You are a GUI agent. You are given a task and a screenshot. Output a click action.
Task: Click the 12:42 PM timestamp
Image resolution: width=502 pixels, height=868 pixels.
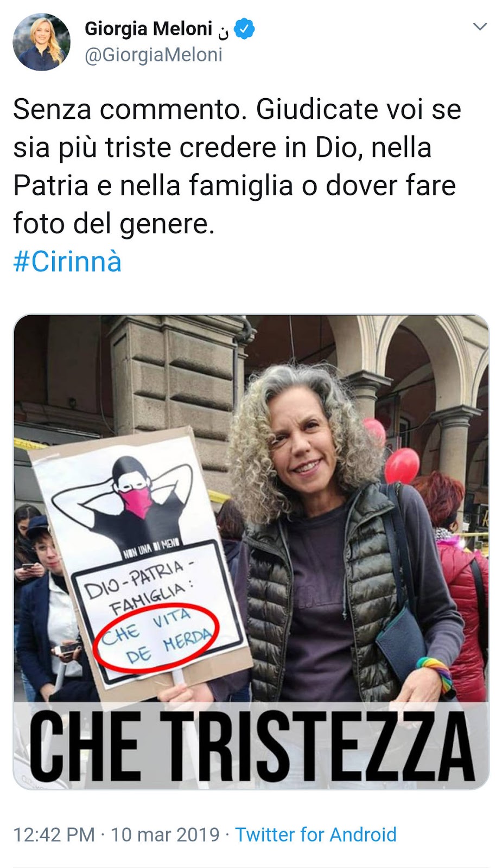click(54, 834)
